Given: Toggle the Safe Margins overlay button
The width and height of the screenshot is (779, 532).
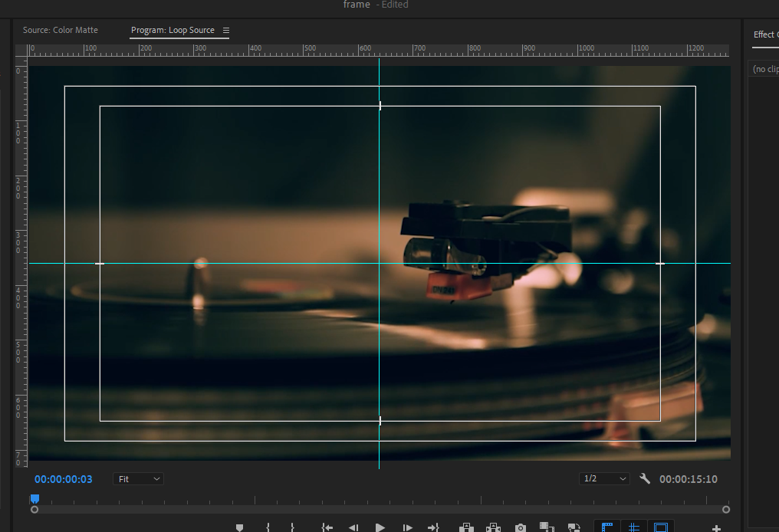Looking at the screenshot, I should pos(660,527).
